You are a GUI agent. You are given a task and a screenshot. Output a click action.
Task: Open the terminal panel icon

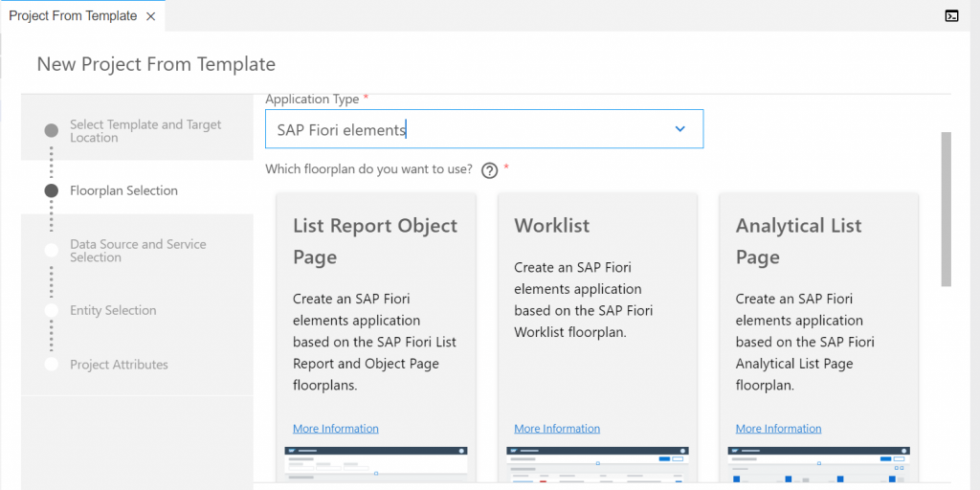951,16
